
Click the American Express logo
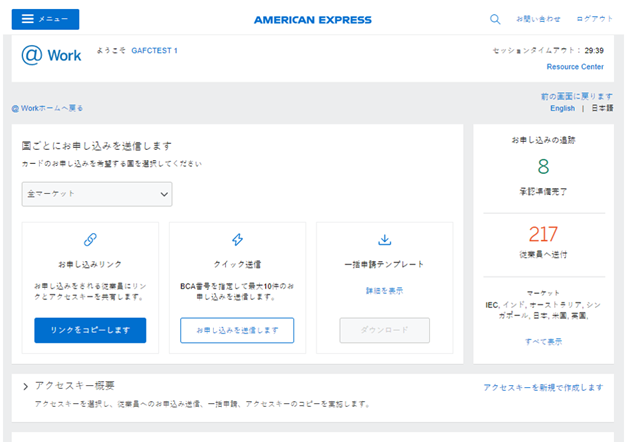(312, 20)
